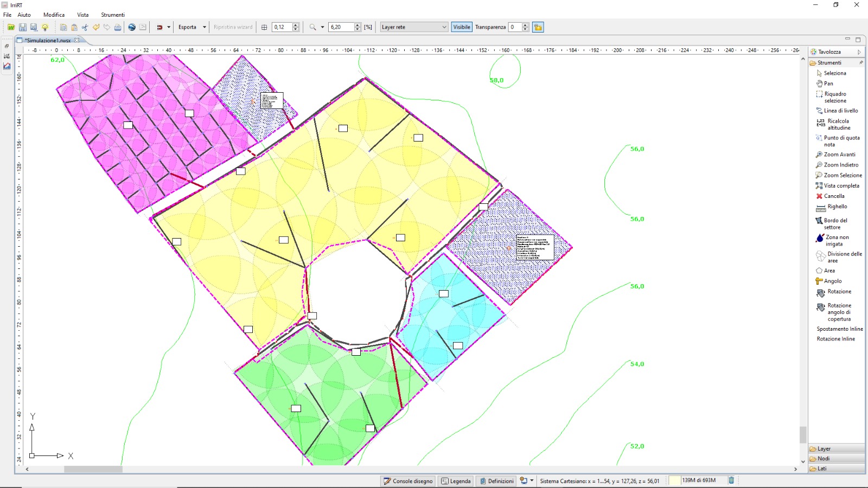Toggle the Legenda panel button
The image size is (868, 488).
(x=456, y=481)
